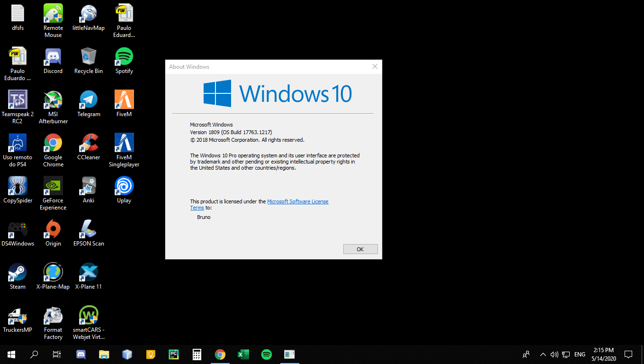The height and width of the screenshot is (364, 644).
Task: Launch Uplay desktop shortcut
Action: coord(124,191)
